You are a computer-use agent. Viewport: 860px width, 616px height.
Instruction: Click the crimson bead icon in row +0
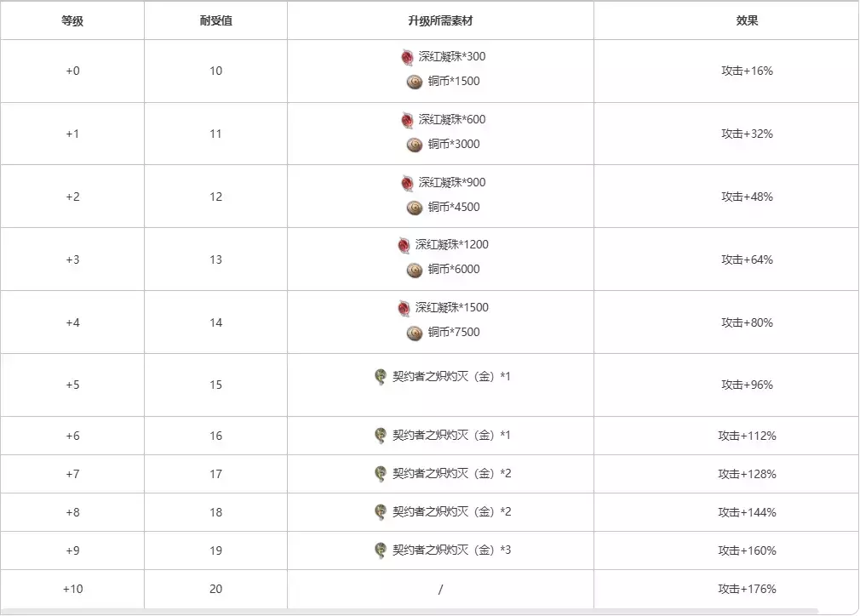pos(407,57)
